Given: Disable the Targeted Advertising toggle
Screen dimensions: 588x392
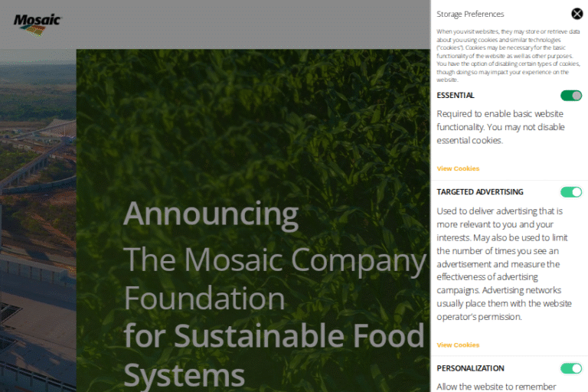Looking at the screenshot, I should (571, 192).
